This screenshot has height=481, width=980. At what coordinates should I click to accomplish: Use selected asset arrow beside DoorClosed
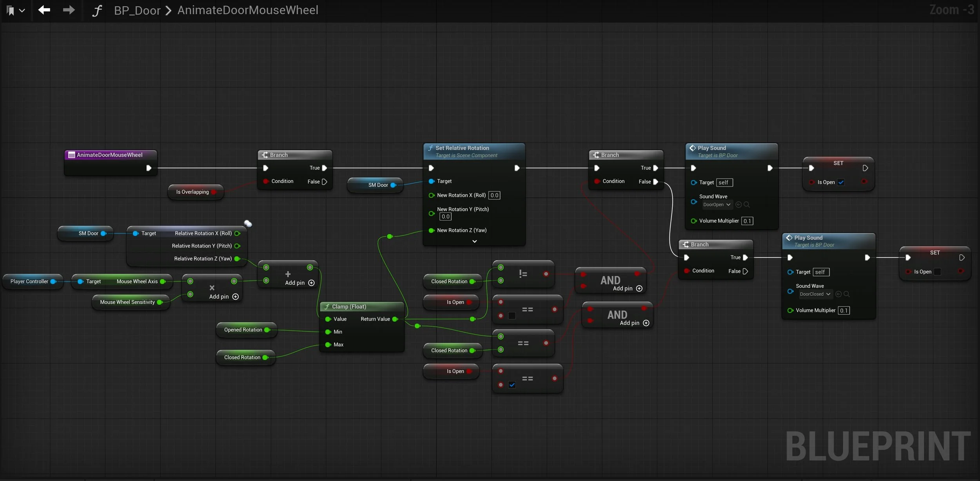coord(838,294)
